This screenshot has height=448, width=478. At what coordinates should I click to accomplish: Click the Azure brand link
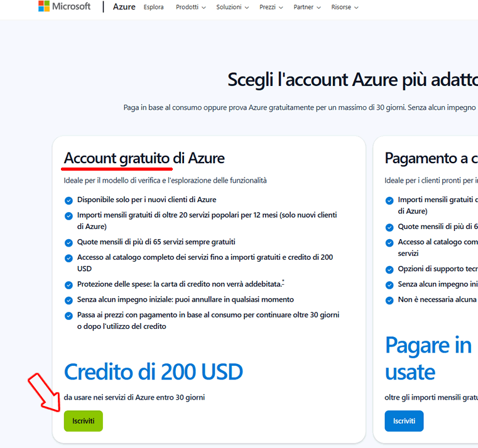124,7
